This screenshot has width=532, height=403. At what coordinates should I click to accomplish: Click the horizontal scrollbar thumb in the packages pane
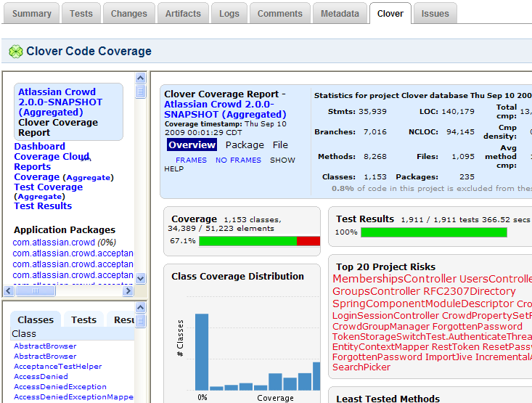36,290
